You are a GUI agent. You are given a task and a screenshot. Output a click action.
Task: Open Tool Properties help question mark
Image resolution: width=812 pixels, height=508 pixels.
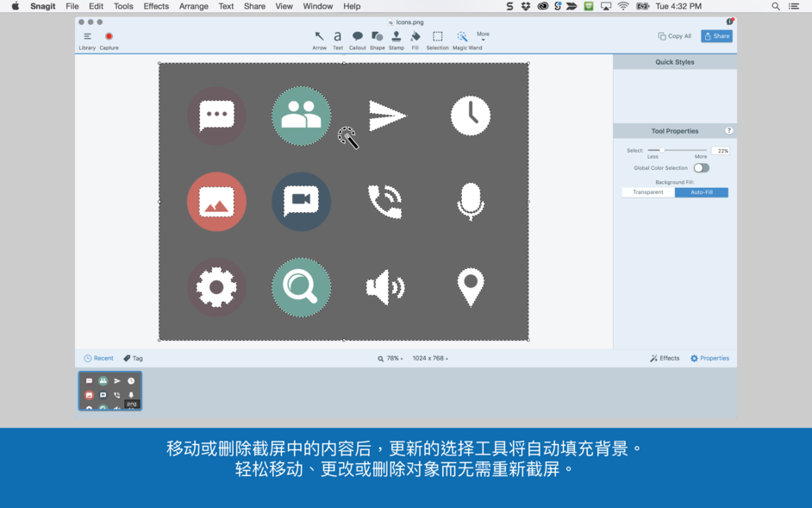[x=728, y=130]
